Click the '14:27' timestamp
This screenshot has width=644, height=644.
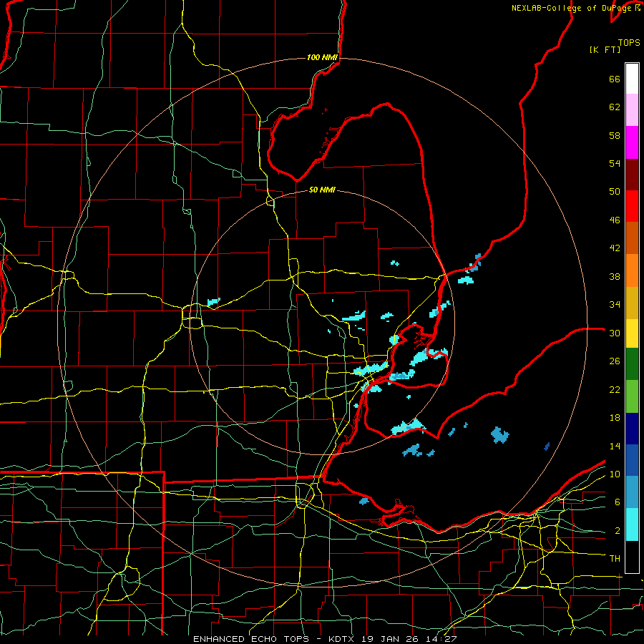pos(441,639)
